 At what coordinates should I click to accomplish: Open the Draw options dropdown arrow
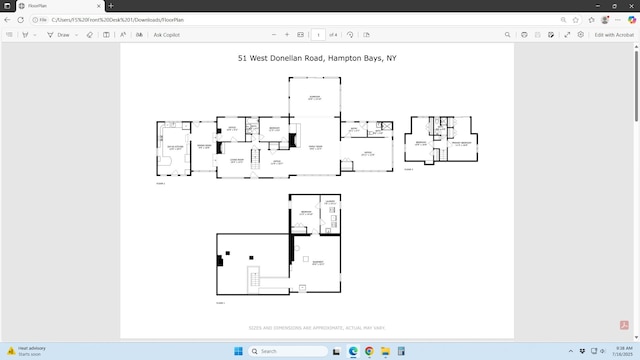pyautogui.click(x=76, y=35)
